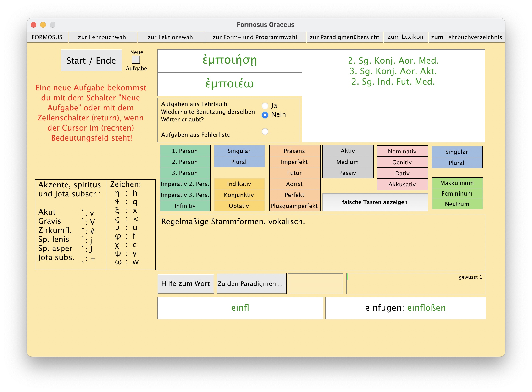
Task: Choose the pink Akkusativ tile
Action: point(402,185)
